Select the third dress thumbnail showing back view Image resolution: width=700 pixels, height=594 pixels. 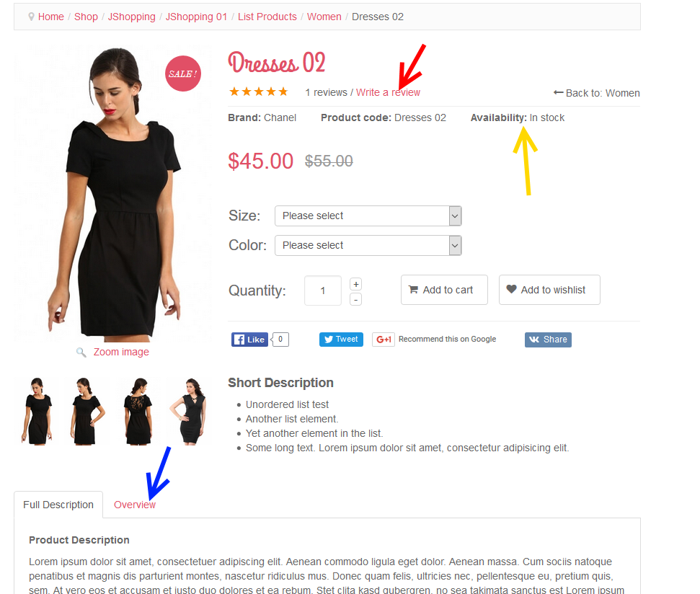[139, 412]
